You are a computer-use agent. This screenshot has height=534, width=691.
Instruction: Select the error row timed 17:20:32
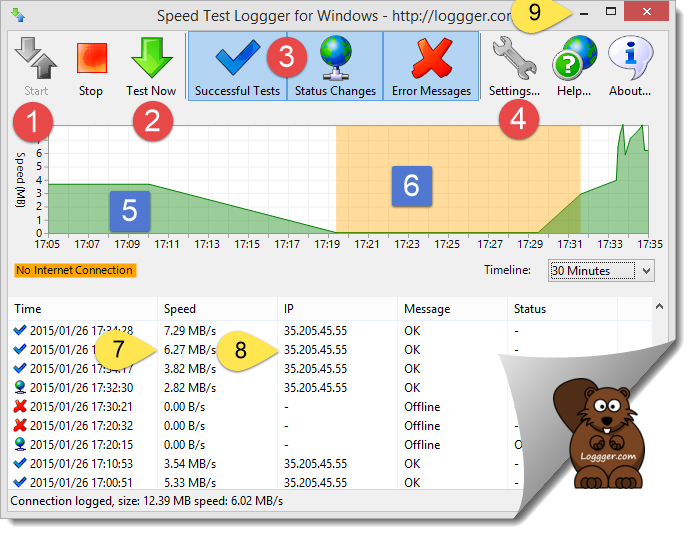pos(264,426)
